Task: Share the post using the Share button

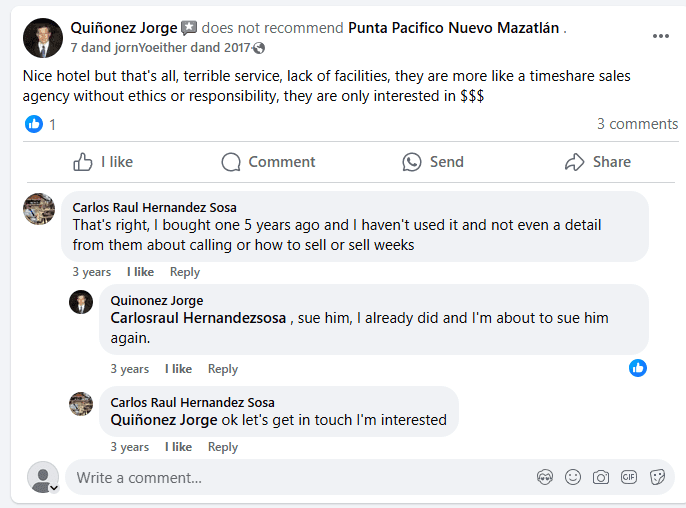Action: (598, 162)
